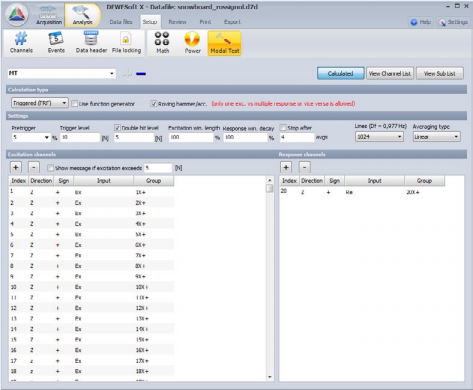Click the excitation list scroll down arrow
The image size is (473, 390).
coord(270,377)
